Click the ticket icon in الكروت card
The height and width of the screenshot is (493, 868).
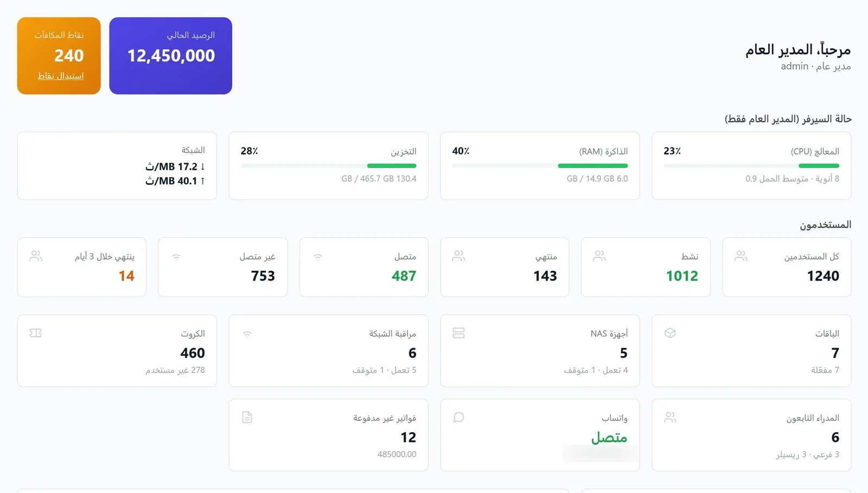[36, 333]
